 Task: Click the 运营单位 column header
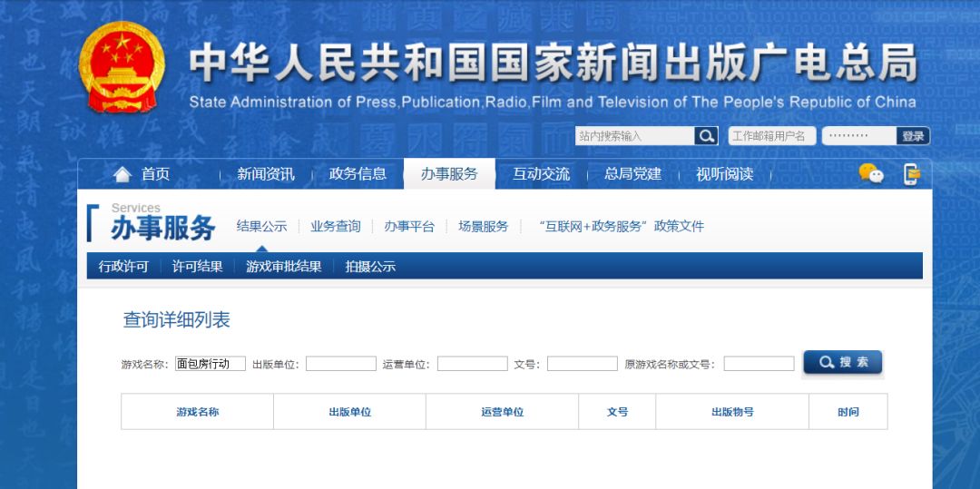(x=503, y=412)
